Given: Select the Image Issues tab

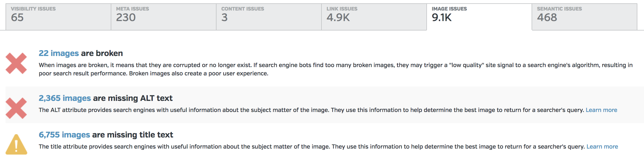Looking at the screenshot, I should coord(479,17).
